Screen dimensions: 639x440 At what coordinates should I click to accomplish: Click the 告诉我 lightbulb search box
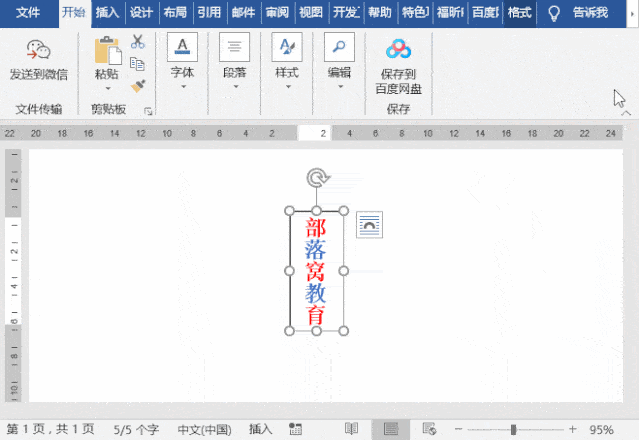coord(579,13)
